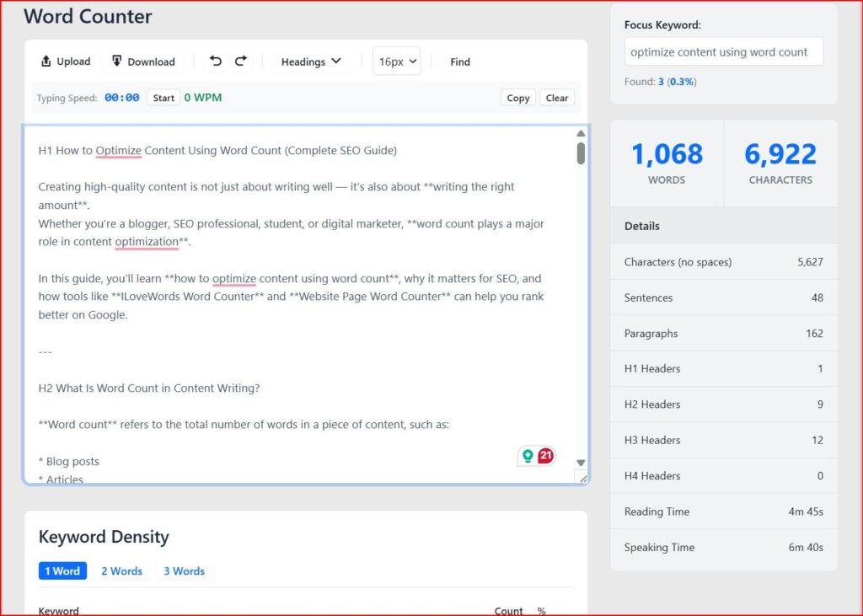This screenshot has height=616, width=863.
Task: Expand the Headings dropdown
Action: (311, 62)
